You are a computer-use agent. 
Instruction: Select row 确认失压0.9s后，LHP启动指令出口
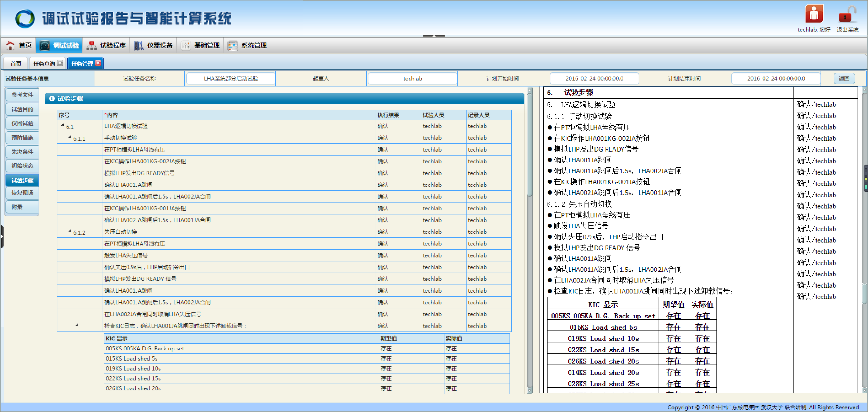[284, 267]
